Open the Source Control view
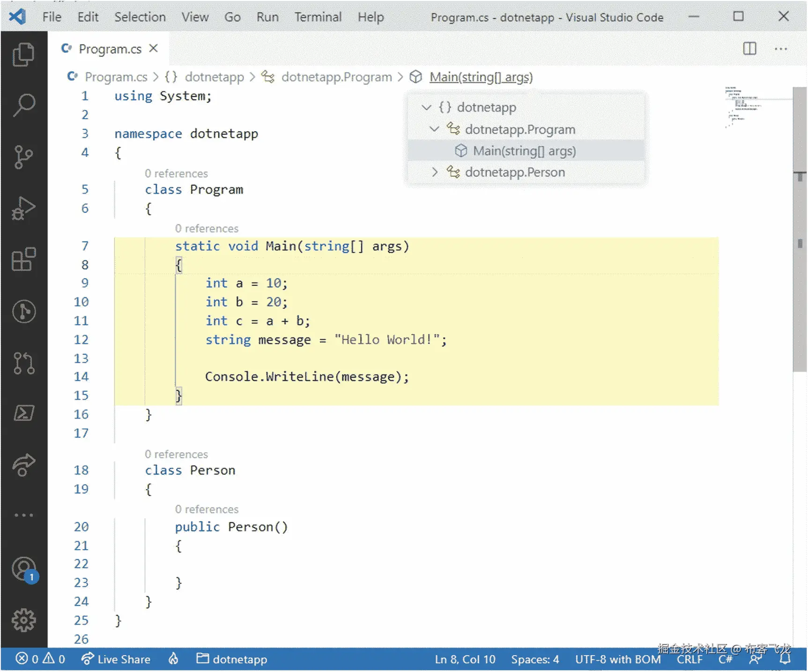Viewport: 808px width, 672px height. 23,157
